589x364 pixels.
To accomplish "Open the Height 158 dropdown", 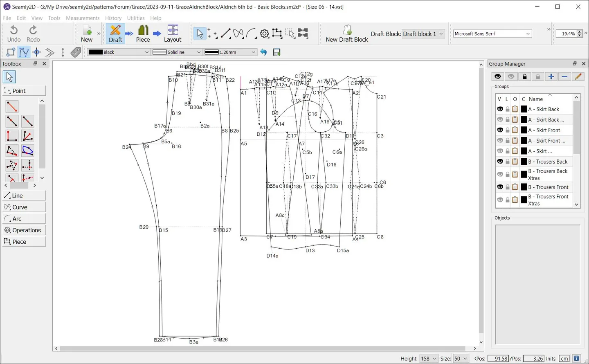I will (x=429, y=359).
